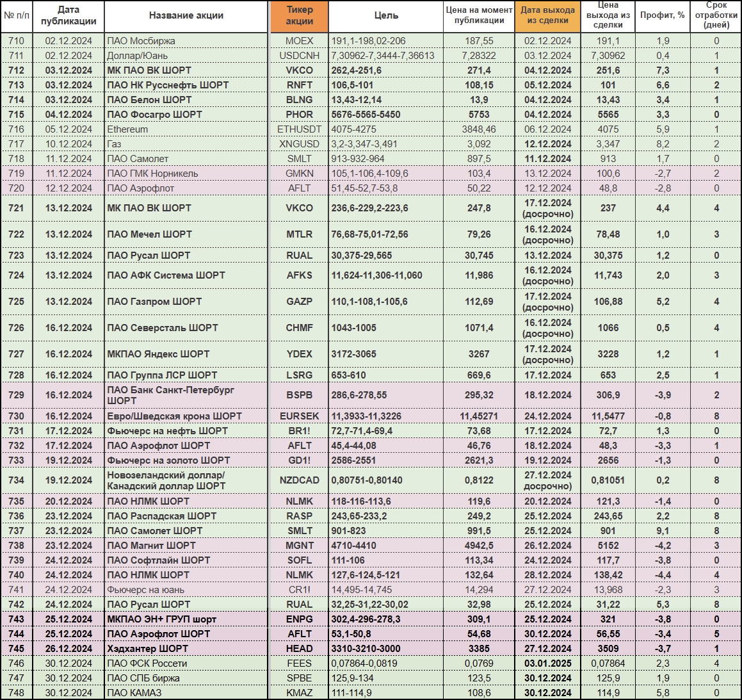Select row number 710
Screen dimensions: 742x700
click(x=17, y=41)
